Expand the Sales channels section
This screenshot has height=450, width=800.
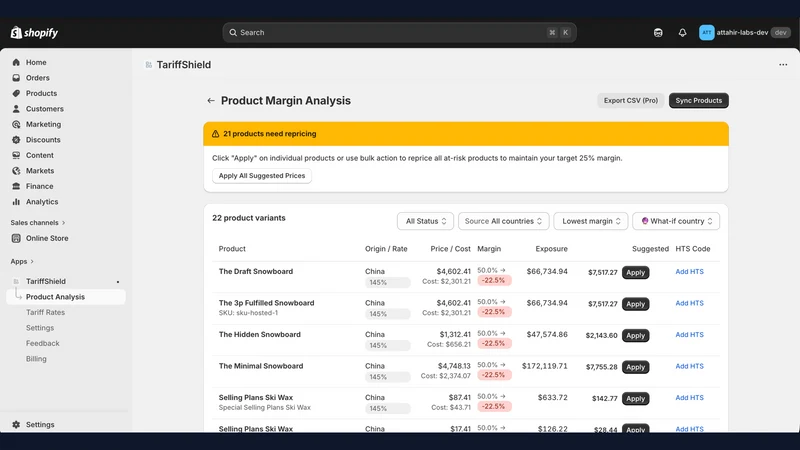click(38, 222)
